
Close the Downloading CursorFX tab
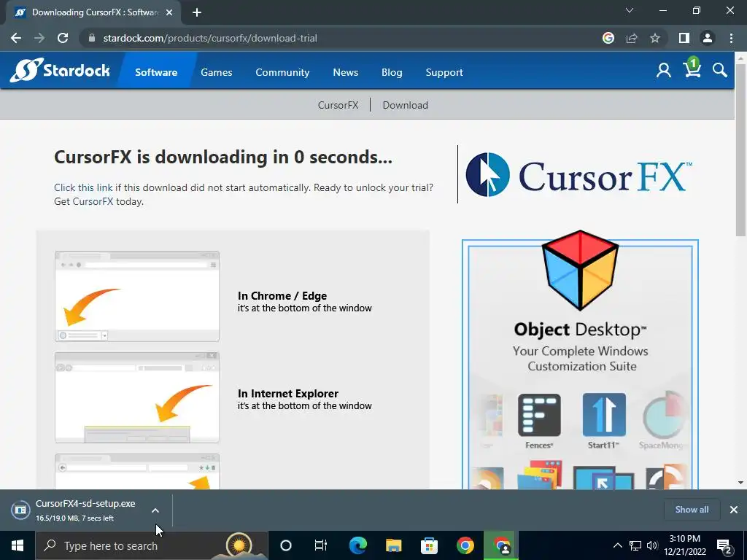pyautogui.click(x=169, y=12)
